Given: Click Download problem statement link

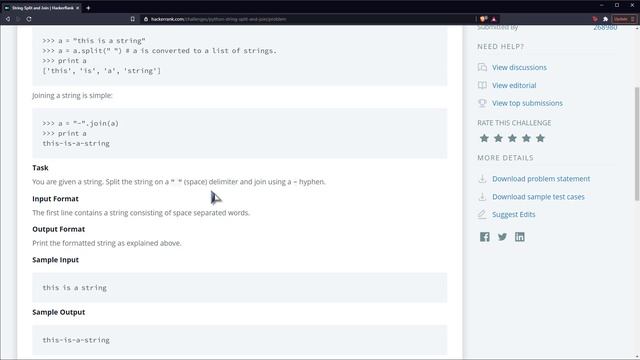Looking at the screenshot, I should click(x=541, y=179).
